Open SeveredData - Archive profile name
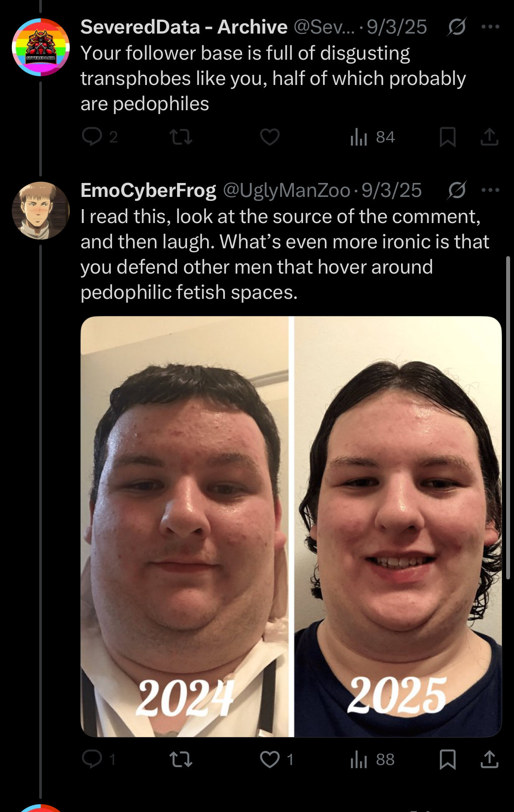Viewport: 514px width, 812px height. [184, 27]
